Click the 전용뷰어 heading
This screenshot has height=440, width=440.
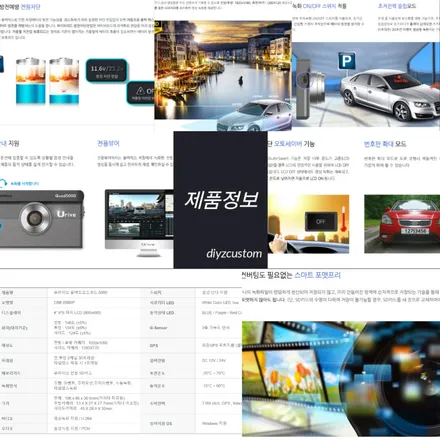pyautogui.click(x=108, y=143)
